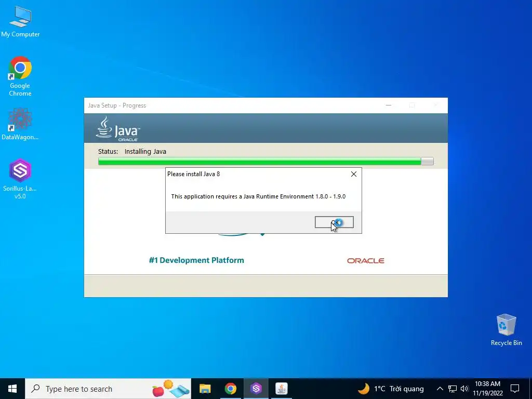532x399 pixels.
Task: Open the volume control tray icon
Action: pyautogui.click(x=464, y=389)
